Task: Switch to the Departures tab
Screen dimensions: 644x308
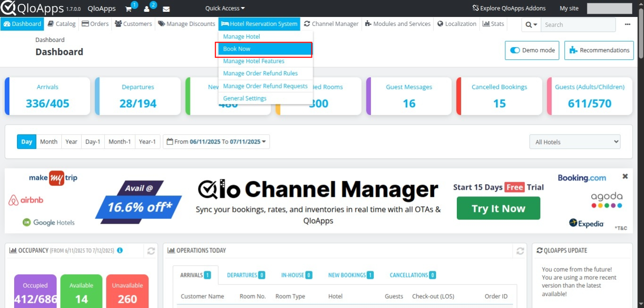Action: coord(246,276)
